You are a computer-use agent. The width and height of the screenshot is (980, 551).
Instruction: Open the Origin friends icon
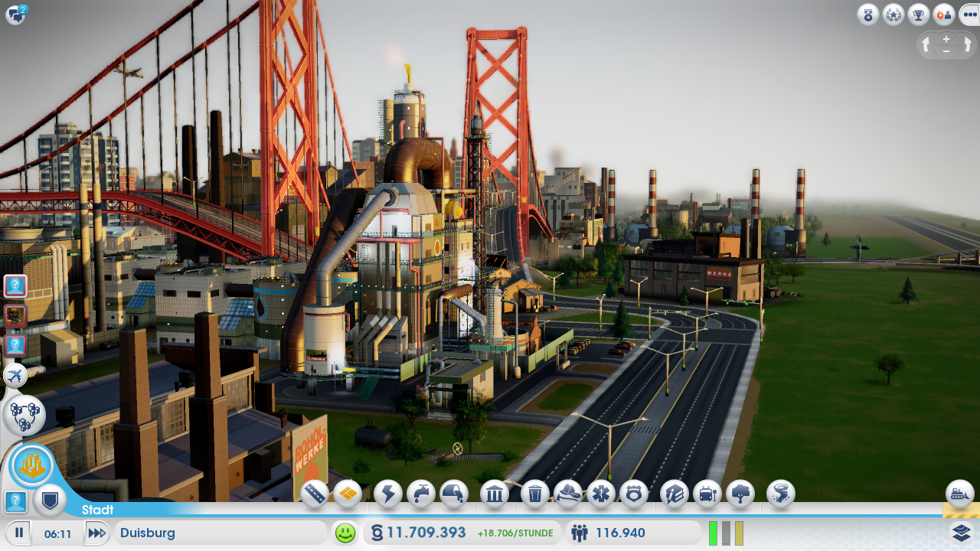944,15
